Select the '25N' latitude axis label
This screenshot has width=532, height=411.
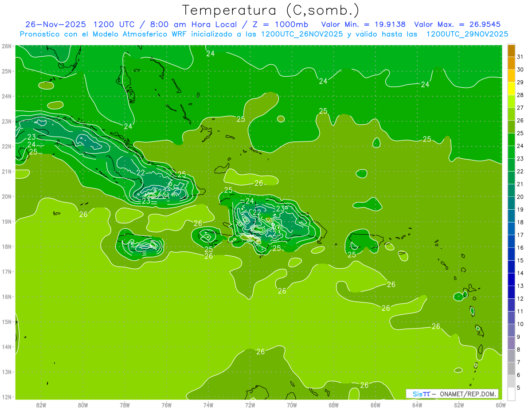click(x=7, y=71)
